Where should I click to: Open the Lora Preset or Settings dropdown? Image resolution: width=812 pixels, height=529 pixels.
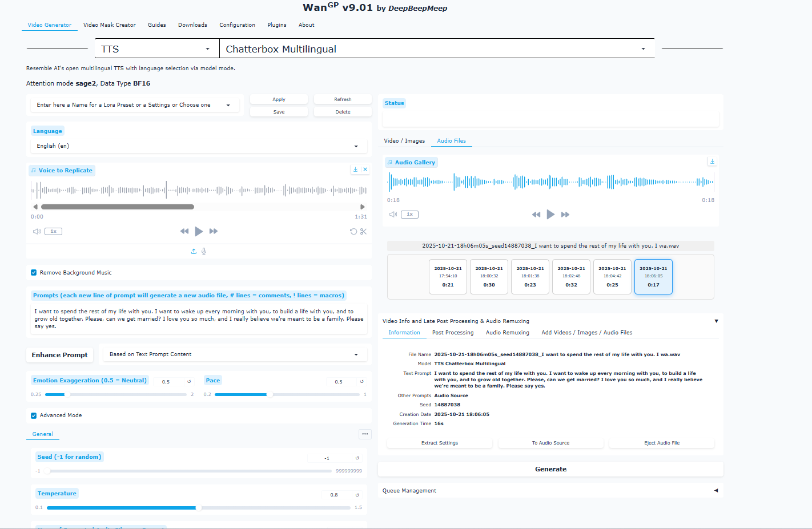(135, 105)
